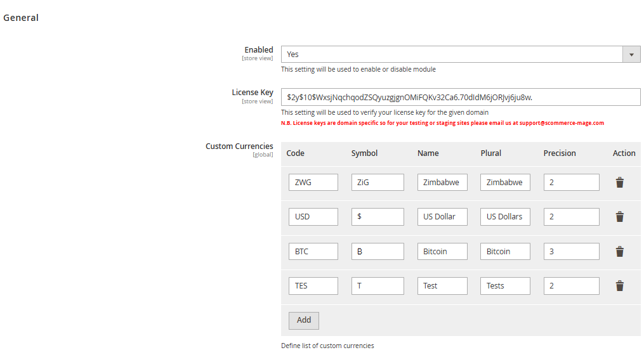The image size is (644, 350).
Task: Click the General section heading
Action: (21, 18)
